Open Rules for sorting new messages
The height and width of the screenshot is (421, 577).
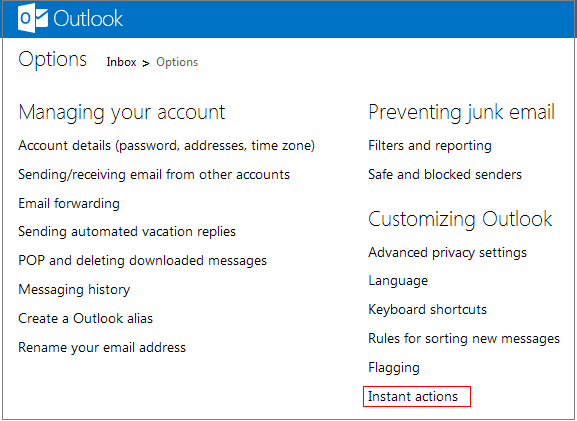(x=464, y=339)
